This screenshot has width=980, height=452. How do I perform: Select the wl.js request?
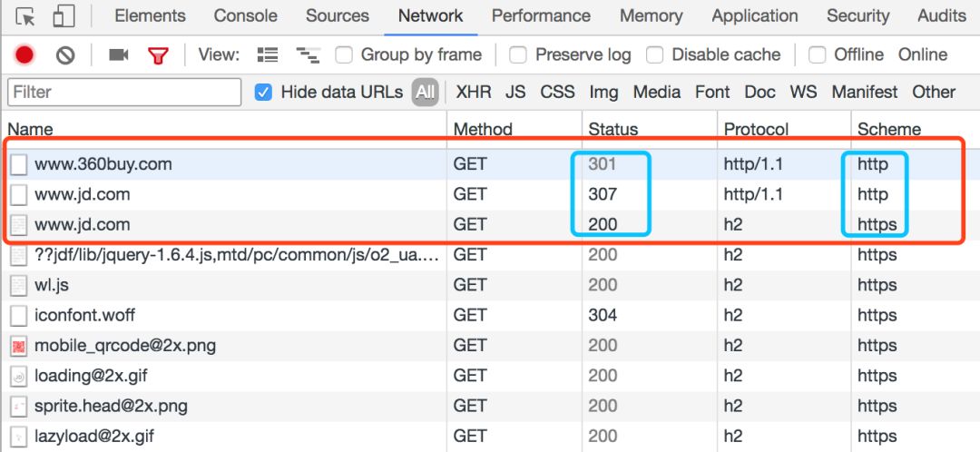click(x=51, y=286)
